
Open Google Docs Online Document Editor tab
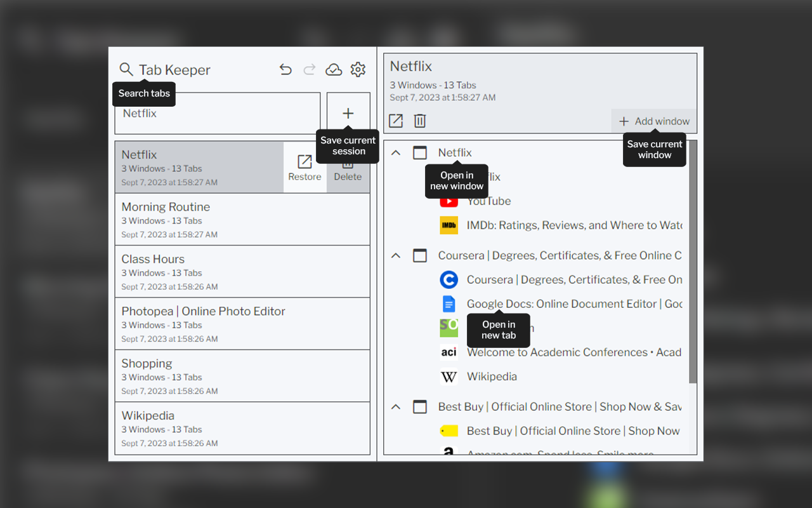pos(575,304)
